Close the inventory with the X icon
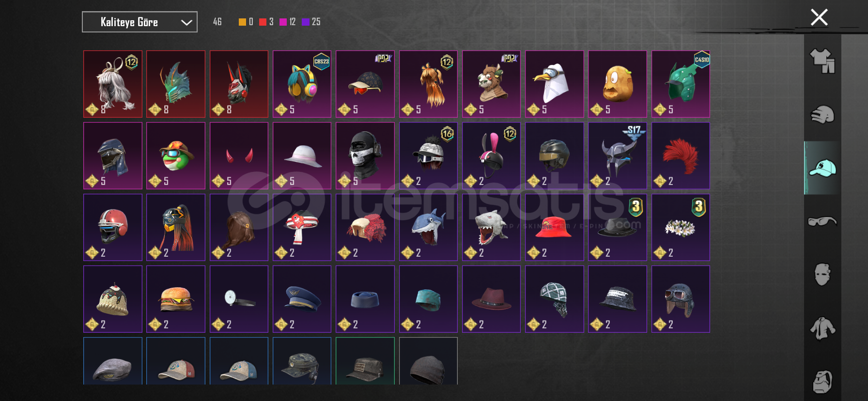This screenshot has width=868, height=401. click(x=819, y=17)
